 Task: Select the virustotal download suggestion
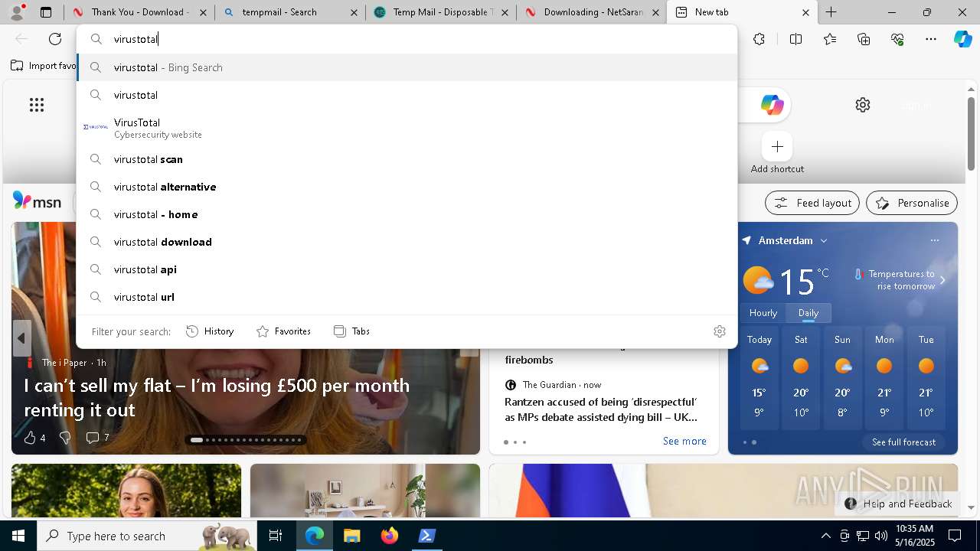[x=407, y=242]
